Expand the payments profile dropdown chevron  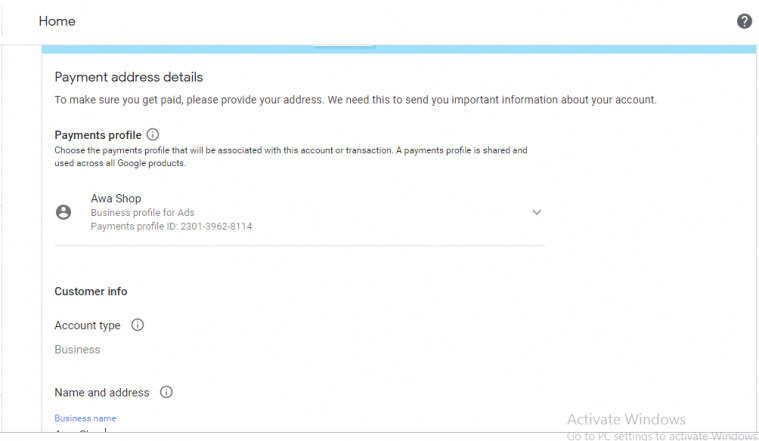[537, 212]
